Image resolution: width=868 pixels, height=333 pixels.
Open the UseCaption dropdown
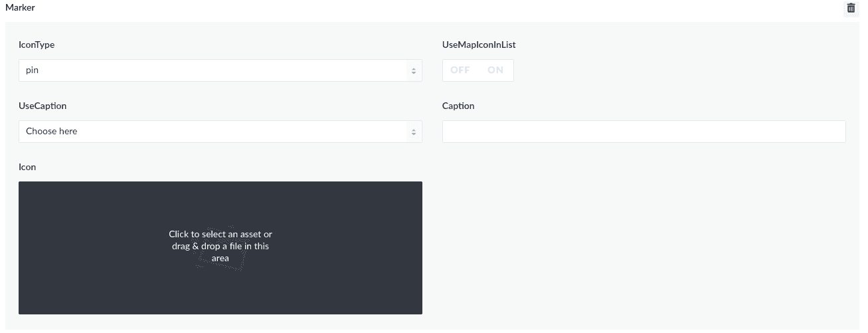point(220,132)
